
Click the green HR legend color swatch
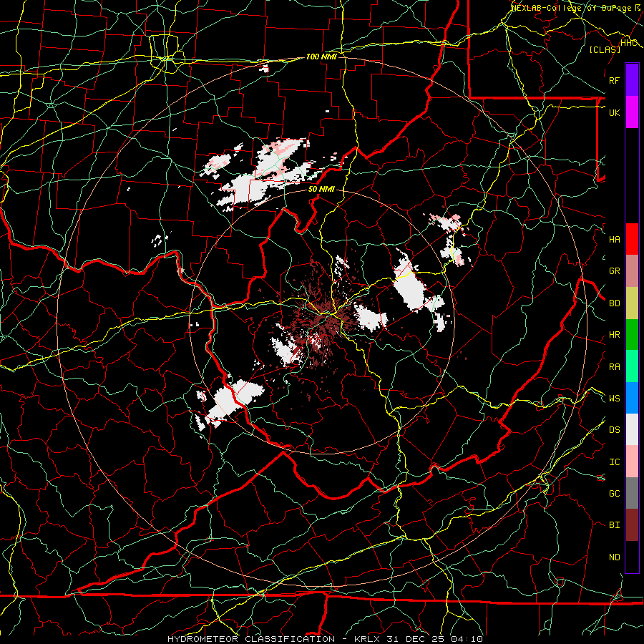(x=632, y=334)
